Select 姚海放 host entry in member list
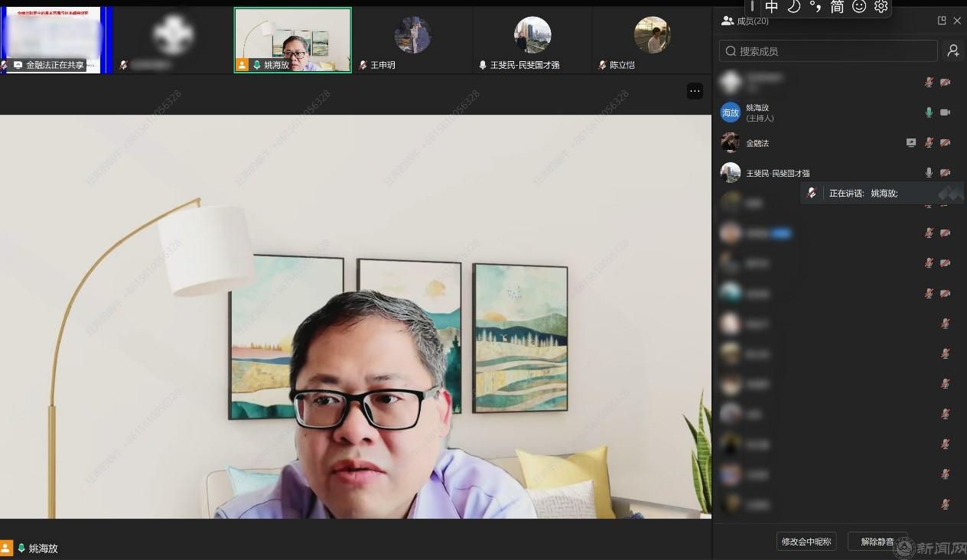The height and width of the screenshot is (560, 967). [x=757, y=112]
